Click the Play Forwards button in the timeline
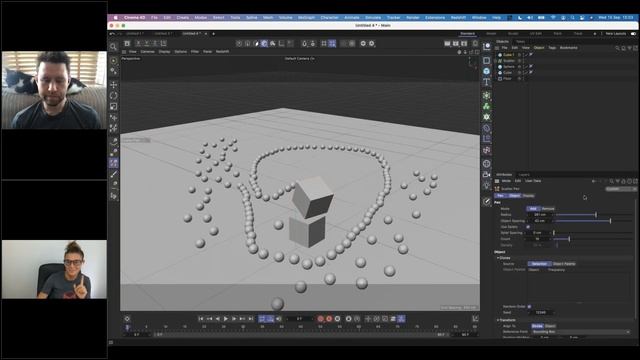This screenshot has width=640, height=360. coord(226,319)
